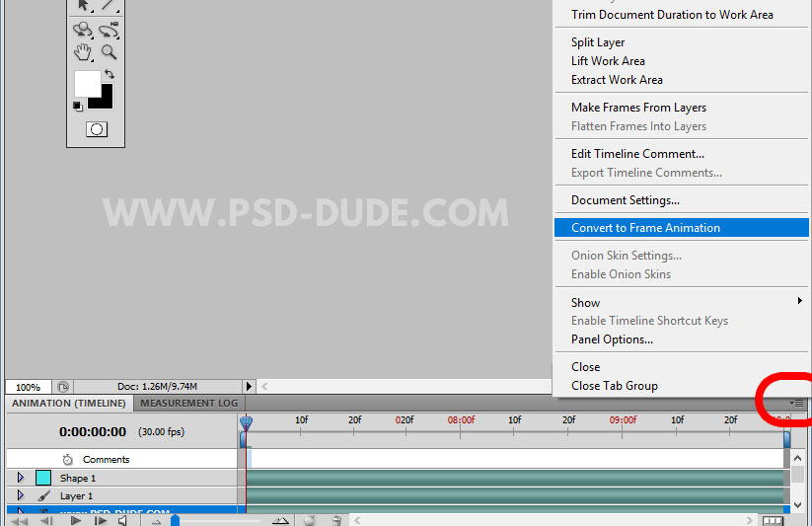Switch to the Animation (Timeline) tab
This screenshot has width=812, height=526.
69,404
